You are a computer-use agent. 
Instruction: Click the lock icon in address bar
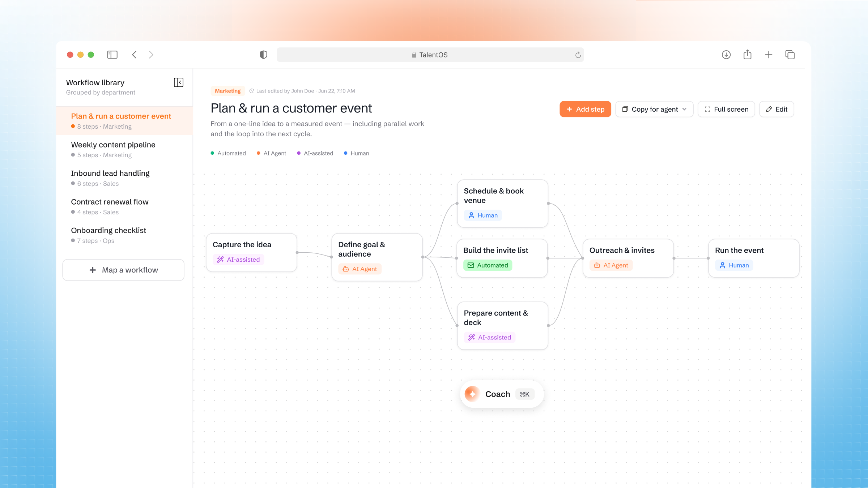(414, 55)
